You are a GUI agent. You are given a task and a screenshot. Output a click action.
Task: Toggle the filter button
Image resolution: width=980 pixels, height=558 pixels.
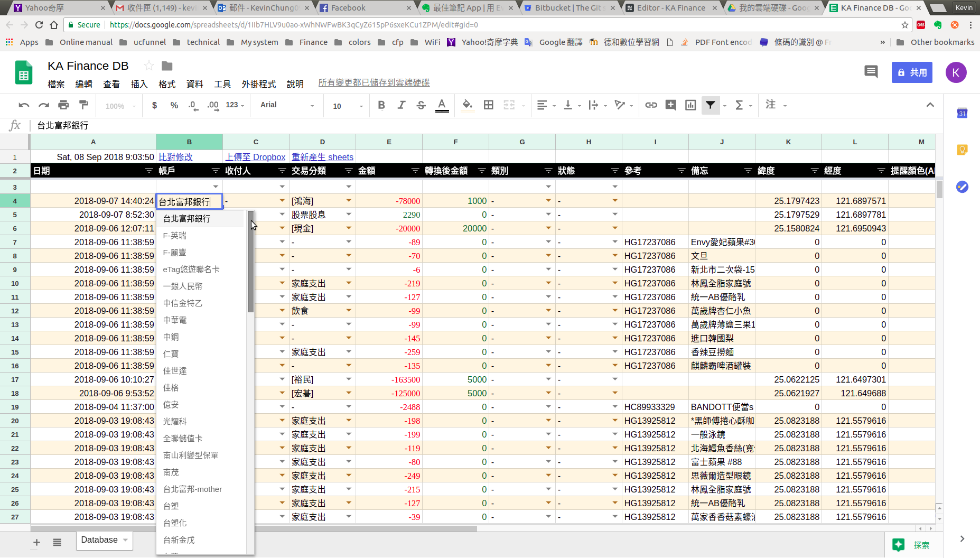pyautogui.click(x=711, y=105)
